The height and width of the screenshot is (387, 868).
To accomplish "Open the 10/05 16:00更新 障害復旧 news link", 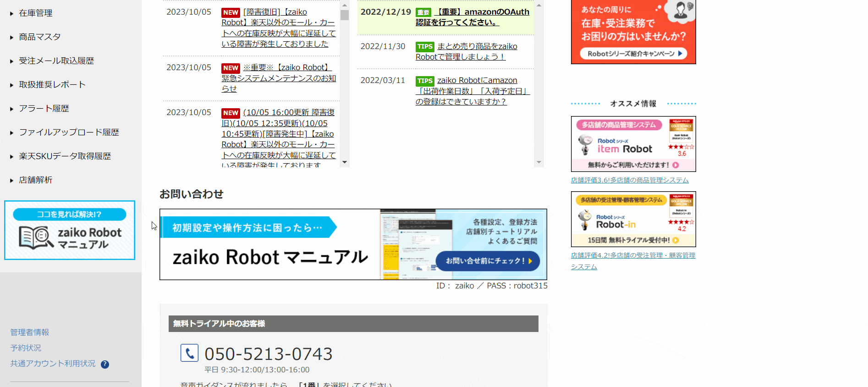I will [x=279, y=138].
